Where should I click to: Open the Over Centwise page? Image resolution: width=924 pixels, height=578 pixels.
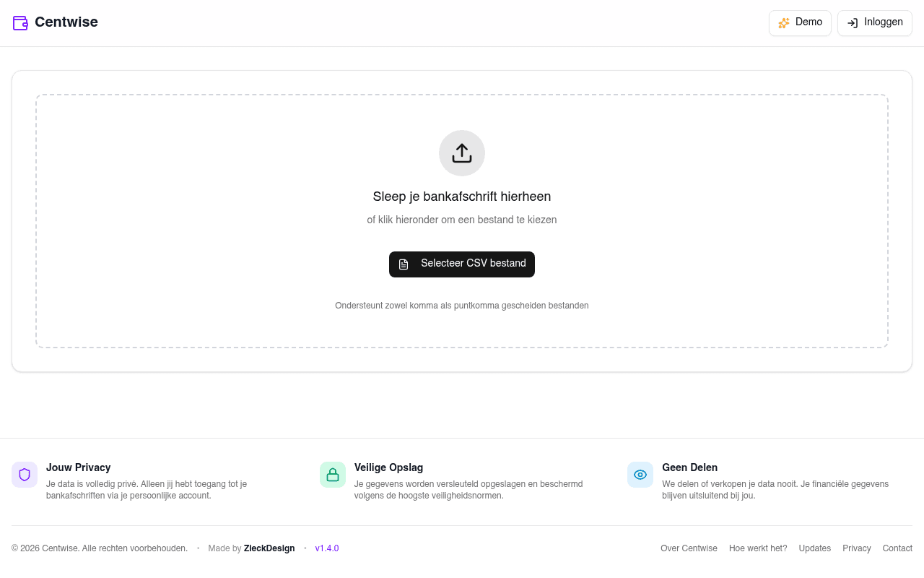(689, 548)
